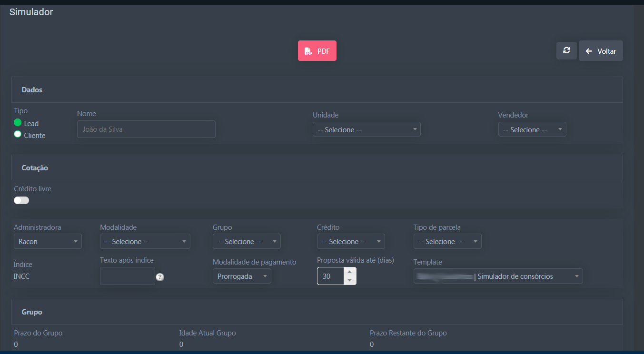Toggle the Crédito livre switch
This screenshot has width=644, height=354.
tap(21, 200)
